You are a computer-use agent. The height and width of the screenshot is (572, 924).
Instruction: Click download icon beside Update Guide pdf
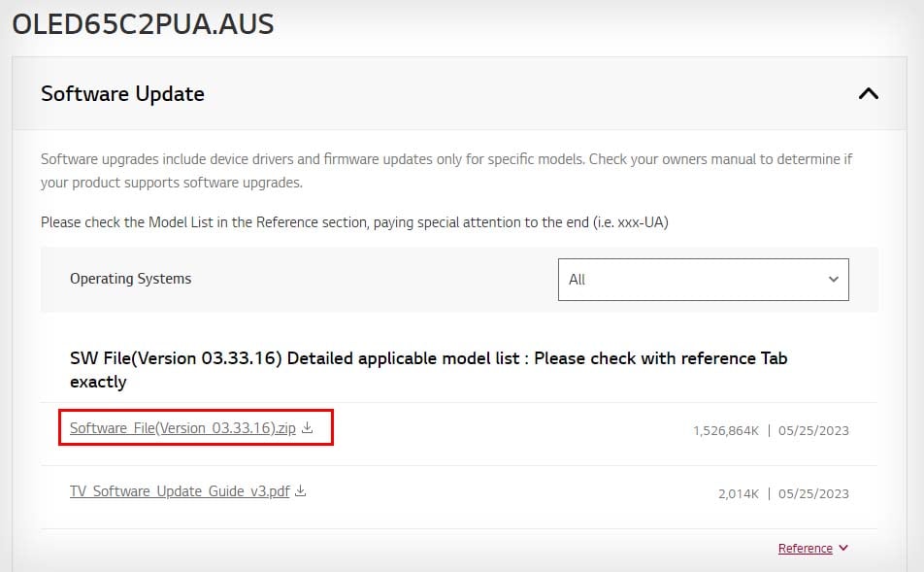coord(301,491)
